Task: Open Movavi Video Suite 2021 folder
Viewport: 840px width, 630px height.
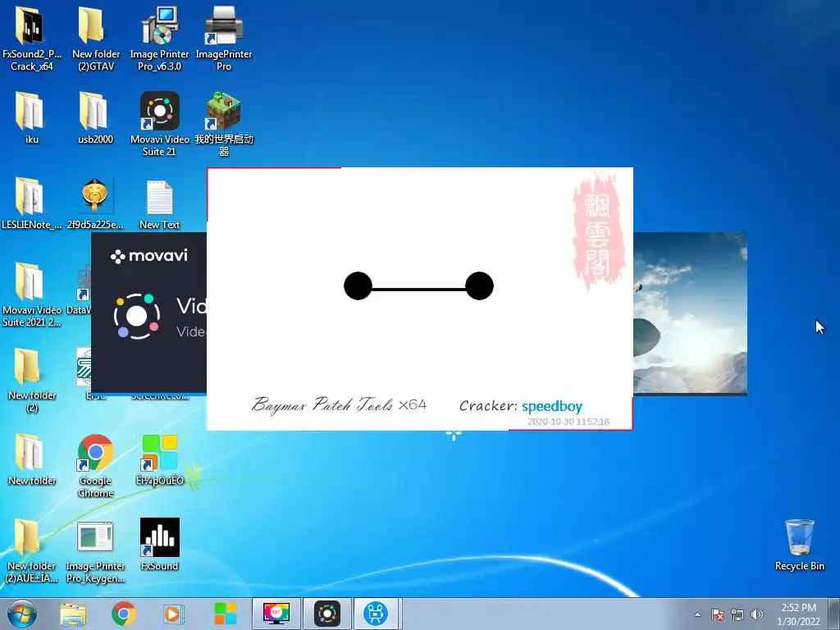Action: pyautogui.click(x=31, y=294)
